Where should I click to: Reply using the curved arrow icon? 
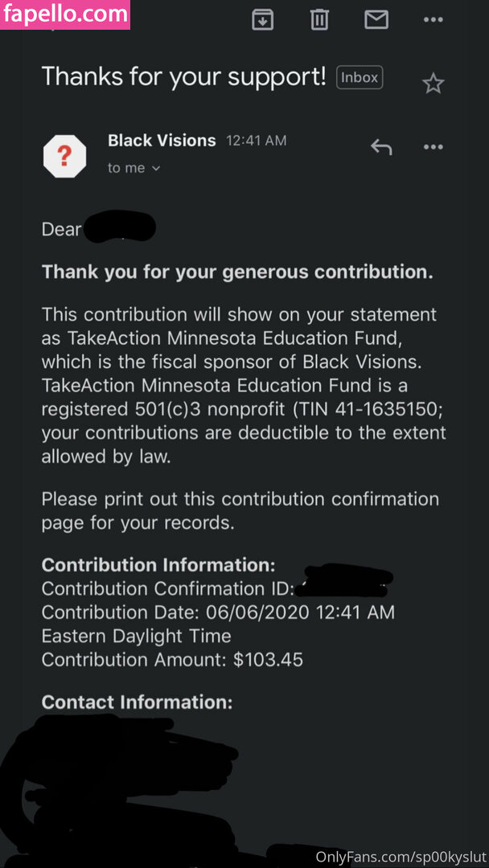(x=381, y=147)
